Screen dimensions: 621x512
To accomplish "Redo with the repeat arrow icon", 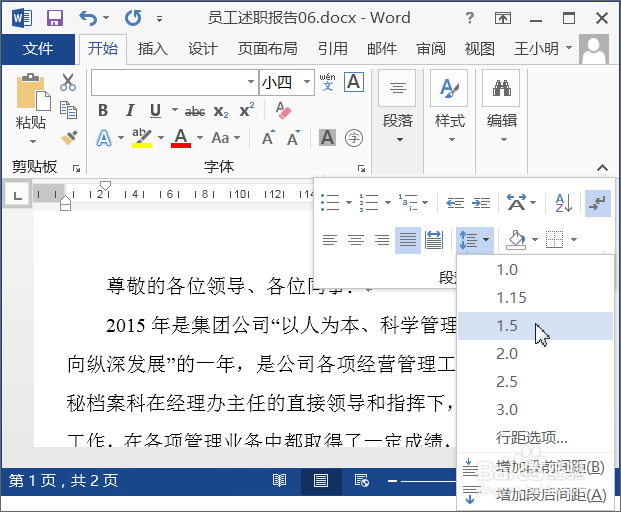I will point(133,18).
